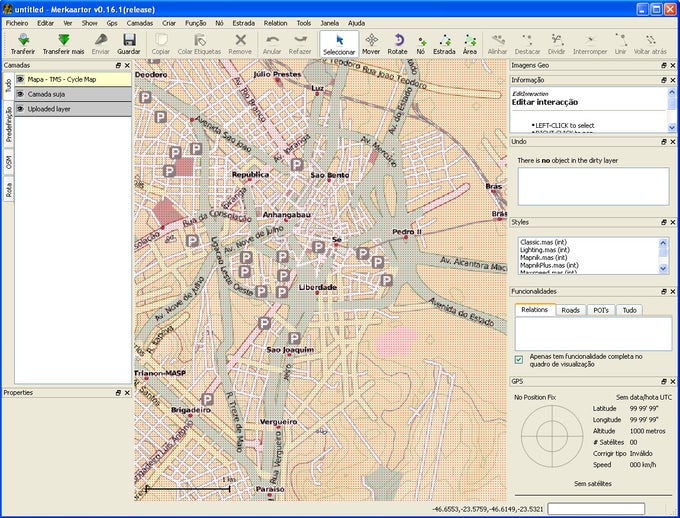The height and width of the screenshot is (518, 680).
Task: Undock the Funcionalidades panel
Action: (662, 292)
